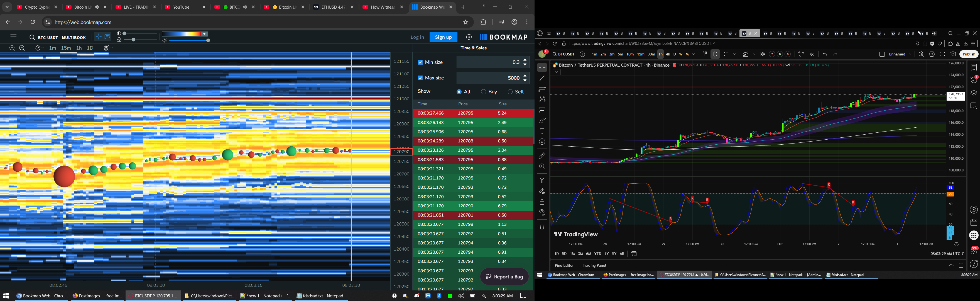Take TradingView chart snapshot camera

(953, 54)
